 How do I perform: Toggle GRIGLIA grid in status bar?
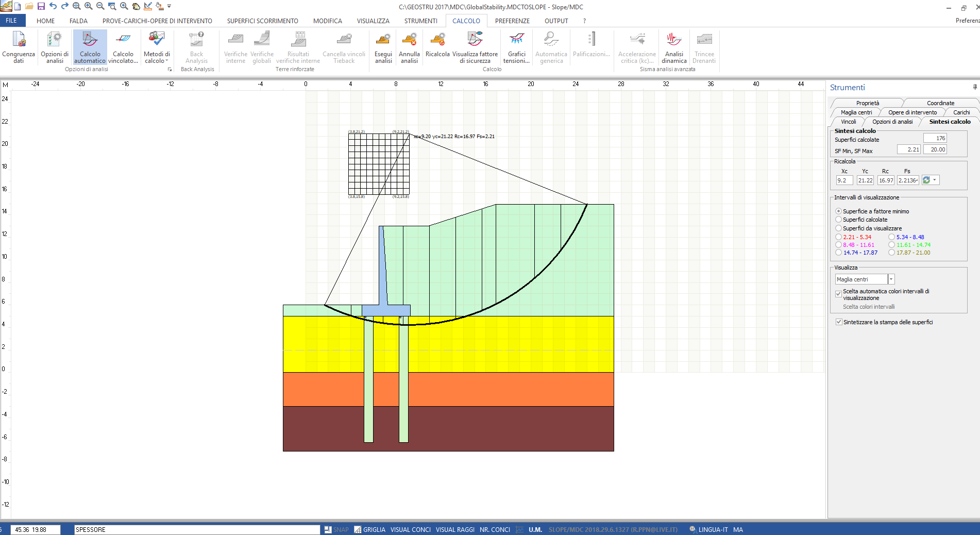(370, 529)
